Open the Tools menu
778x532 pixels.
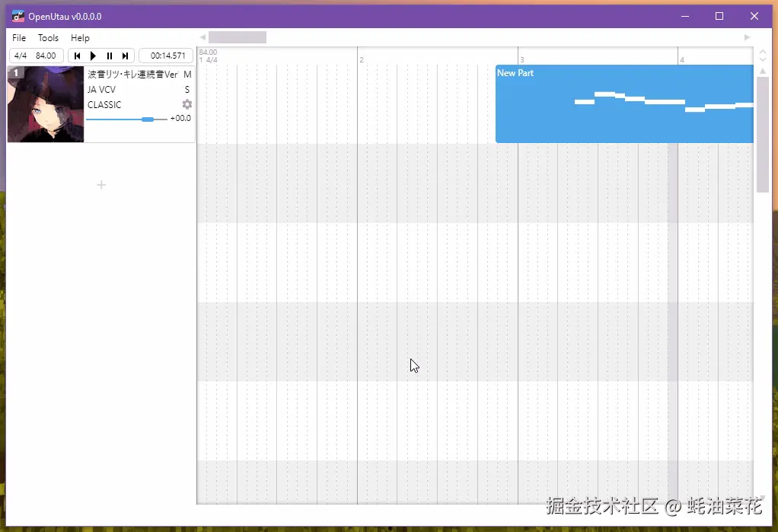(x=48, y=37)
